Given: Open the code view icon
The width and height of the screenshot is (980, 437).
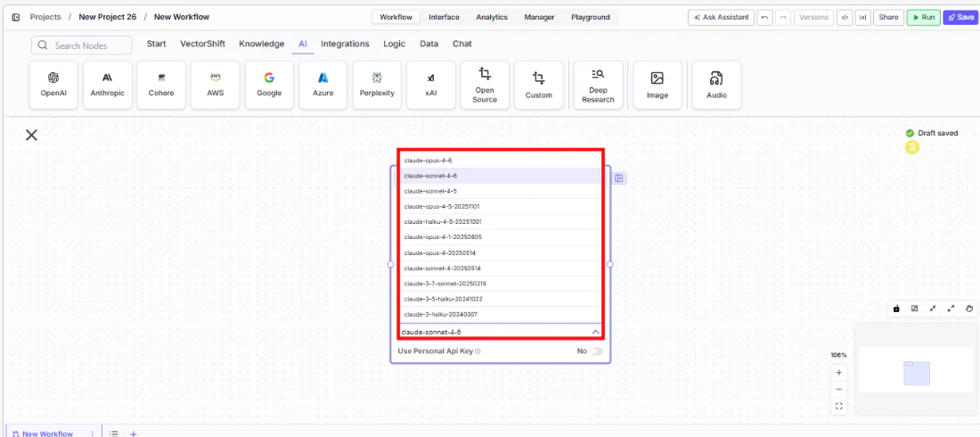Looking at the screenshot, I should pyautogui.click(x=845, y=18).
